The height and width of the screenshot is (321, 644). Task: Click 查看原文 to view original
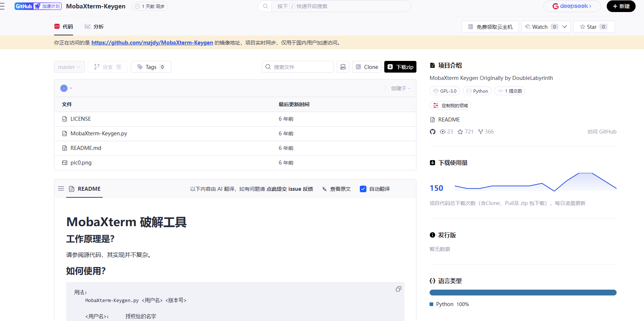click(336, 189)
